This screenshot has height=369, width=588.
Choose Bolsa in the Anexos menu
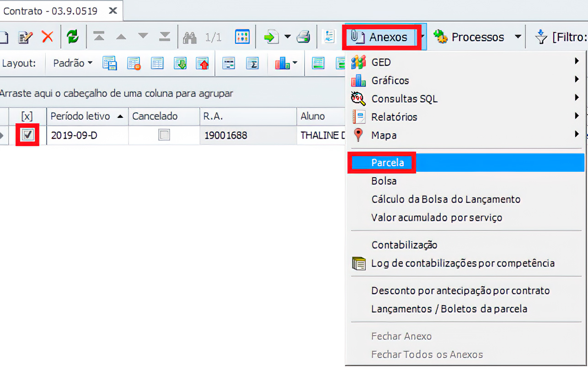click(384, 181)
